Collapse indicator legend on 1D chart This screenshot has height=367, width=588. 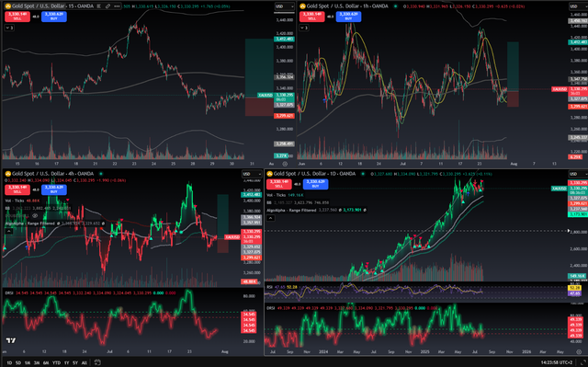coord(271,218)
